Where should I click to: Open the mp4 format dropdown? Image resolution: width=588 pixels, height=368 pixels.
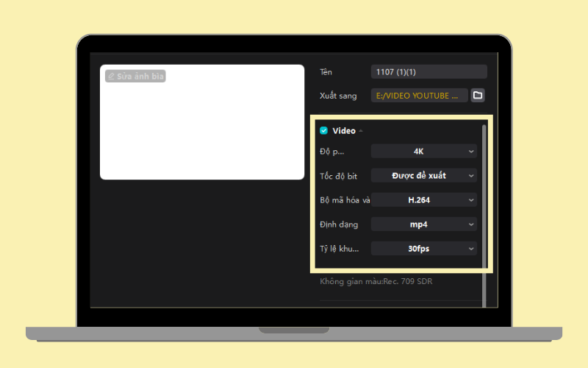424,224
